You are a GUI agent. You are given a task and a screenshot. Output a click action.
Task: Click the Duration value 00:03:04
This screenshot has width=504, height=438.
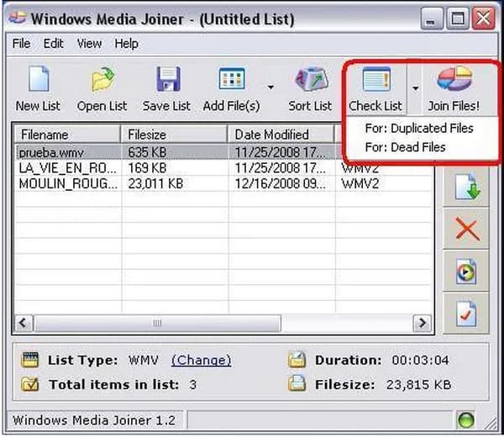point(420,360)
